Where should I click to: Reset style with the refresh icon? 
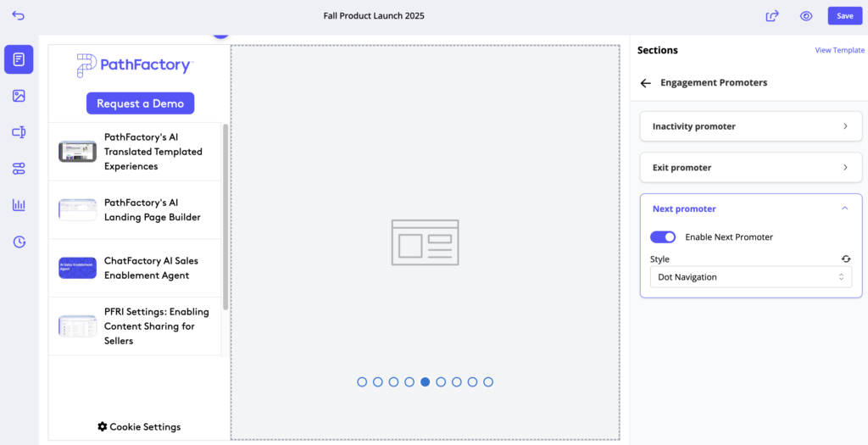(x=845, y=259)
